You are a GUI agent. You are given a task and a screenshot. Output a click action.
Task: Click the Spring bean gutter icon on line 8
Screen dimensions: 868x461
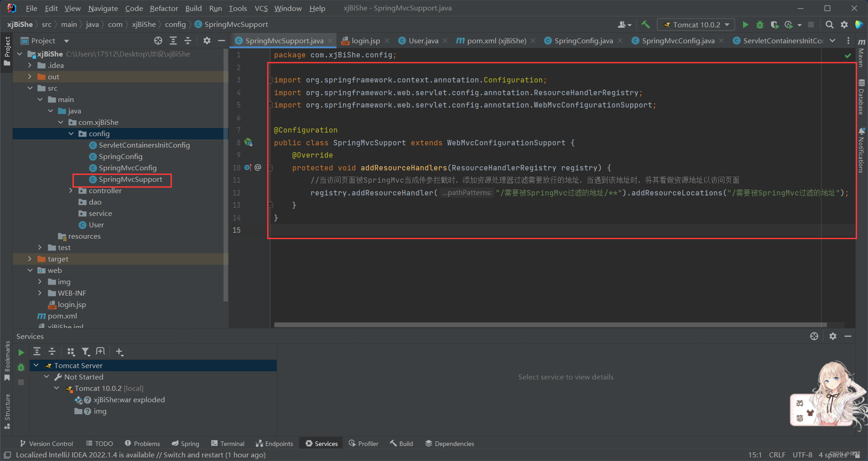[248, 143]
